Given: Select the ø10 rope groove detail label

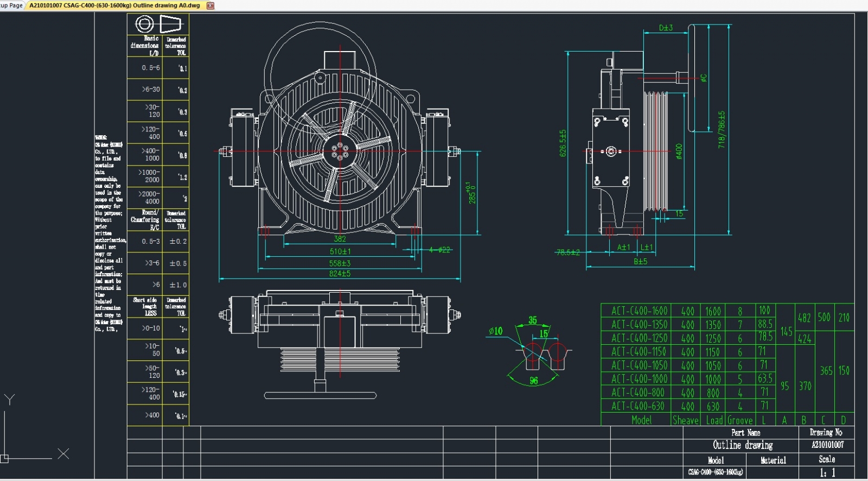Looking at the screenshot, I should tap(495, 331).
